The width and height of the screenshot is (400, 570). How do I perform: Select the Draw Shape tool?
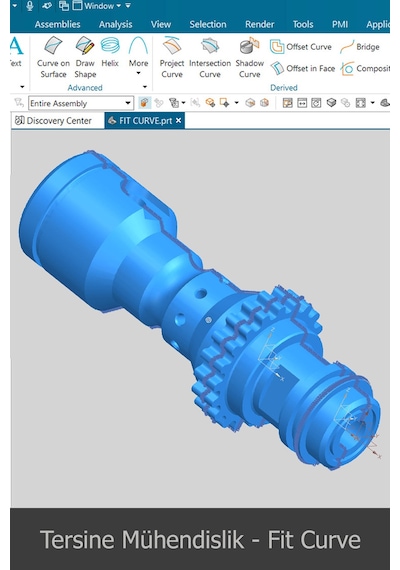[x=85, y=57]
